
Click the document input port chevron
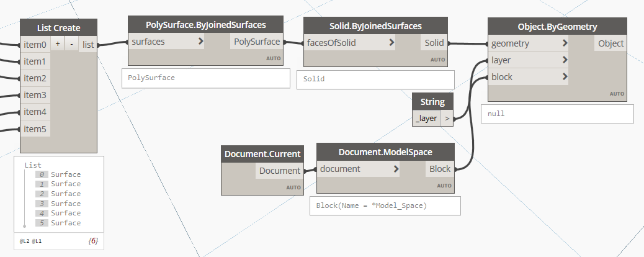point(395,169)
